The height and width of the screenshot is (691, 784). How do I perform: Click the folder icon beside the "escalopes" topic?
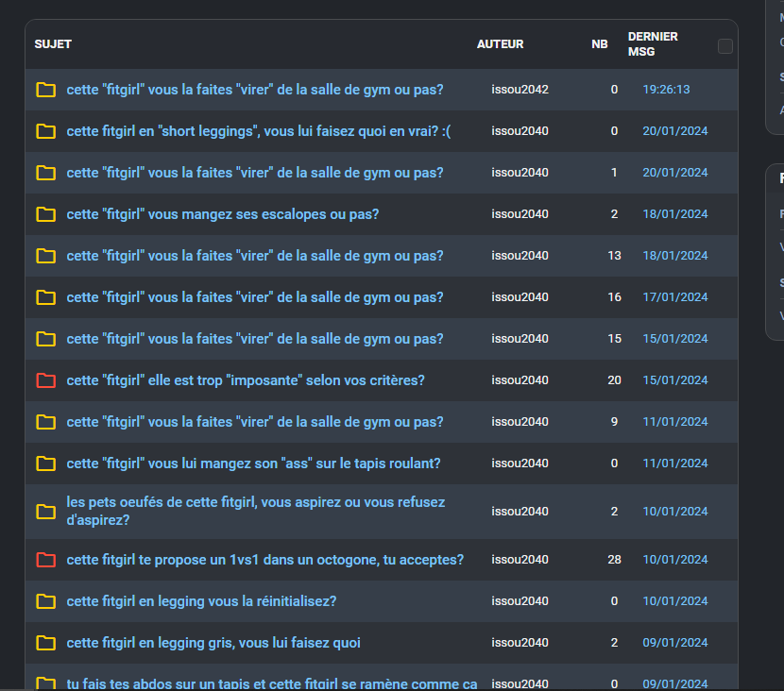[x=45, y=214]
